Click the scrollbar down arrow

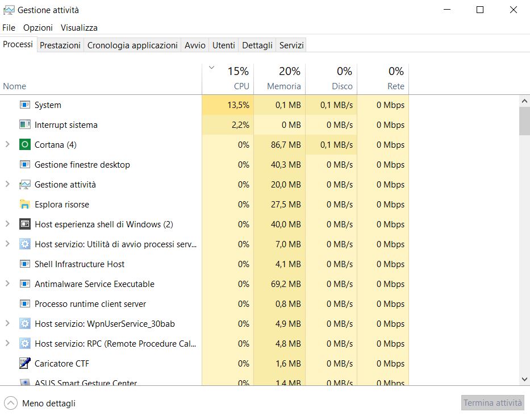pyautogui.click(x=524, y=380)
